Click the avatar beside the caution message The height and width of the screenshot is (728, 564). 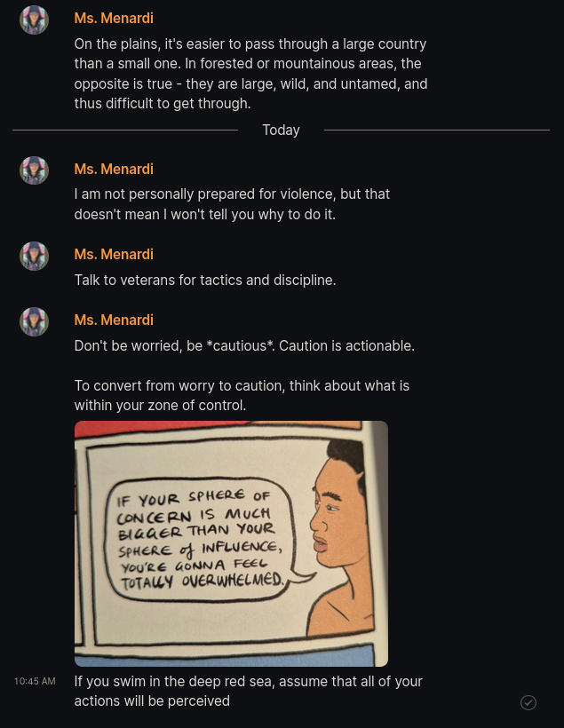(x=34, y=321)
